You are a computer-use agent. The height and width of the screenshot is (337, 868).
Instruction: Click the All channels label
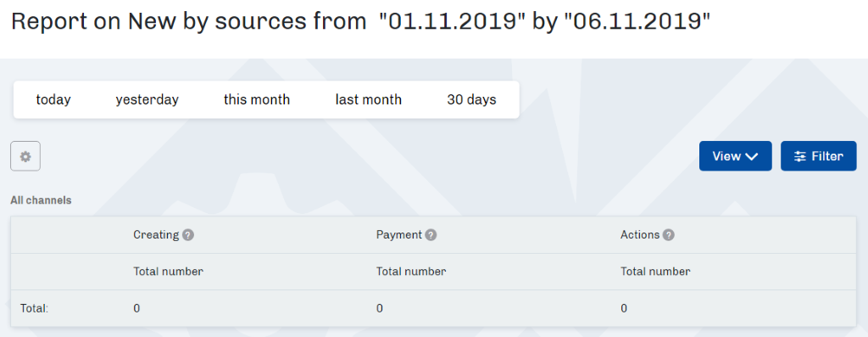41,200
